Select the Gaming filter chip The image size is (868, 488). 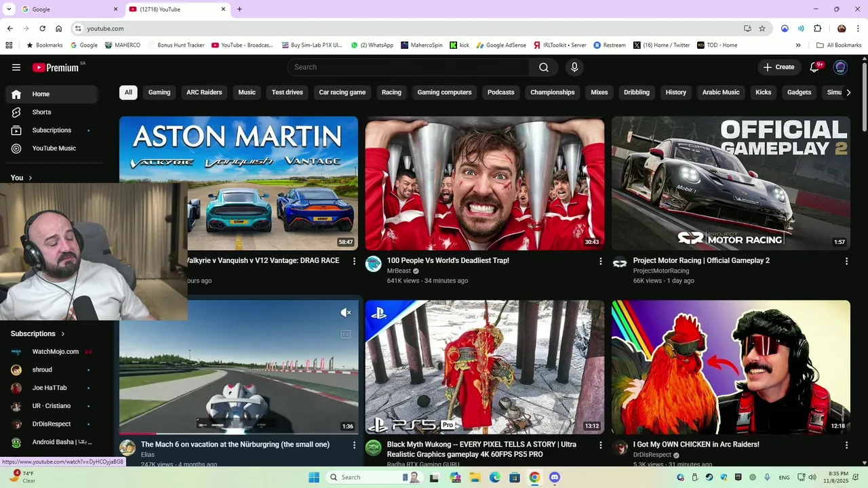pos(159,92)
